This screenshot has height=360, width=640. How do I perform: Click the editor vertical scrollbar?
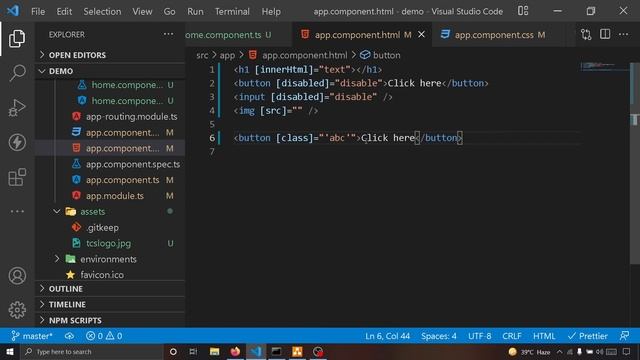tap(634, 163)
